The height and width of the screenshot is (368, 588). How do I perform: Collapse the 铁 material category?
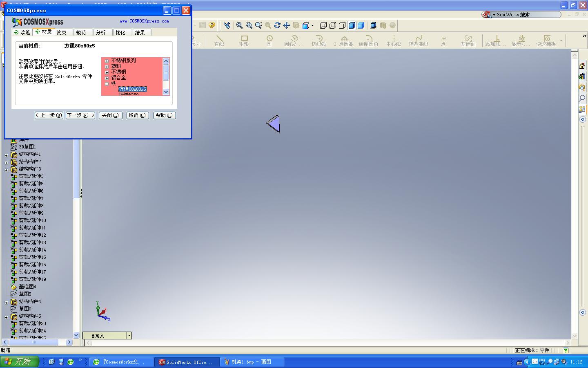click(x=107, y=84)
